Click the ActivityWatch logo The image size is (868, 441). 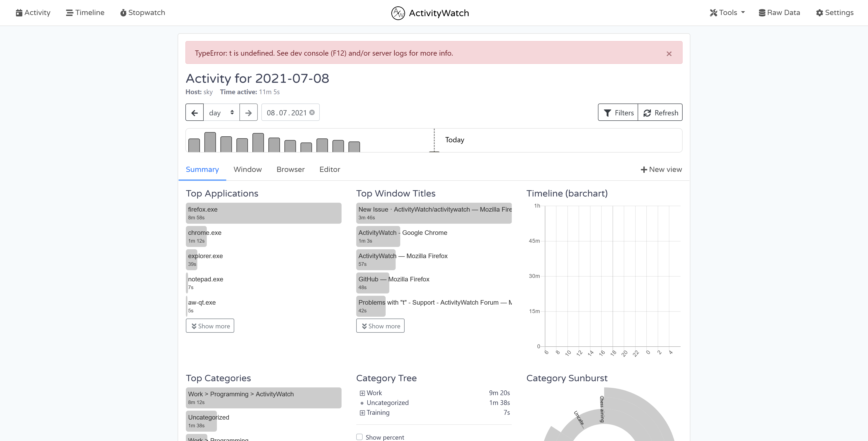[x=398, y=13]
